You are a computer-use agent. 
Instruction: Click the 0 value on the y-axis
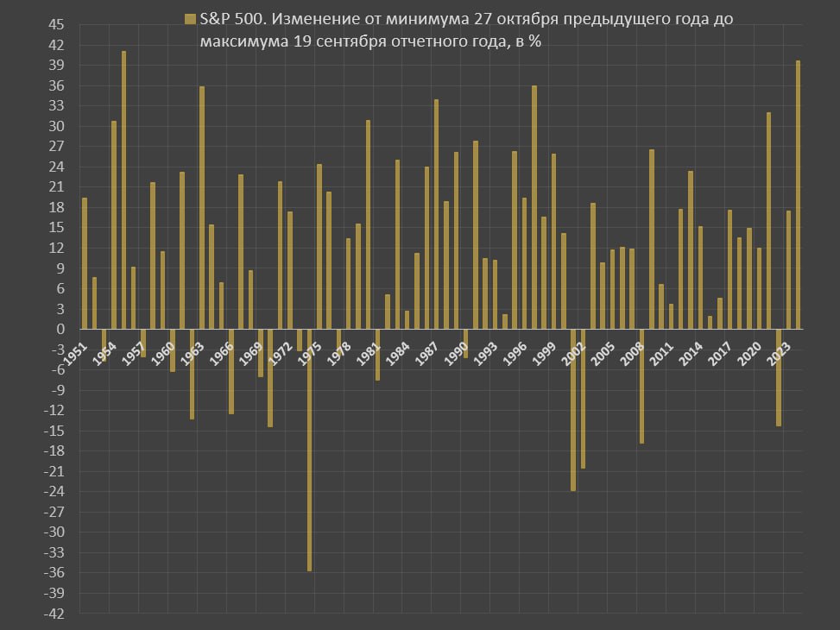[x=60, y=330]
